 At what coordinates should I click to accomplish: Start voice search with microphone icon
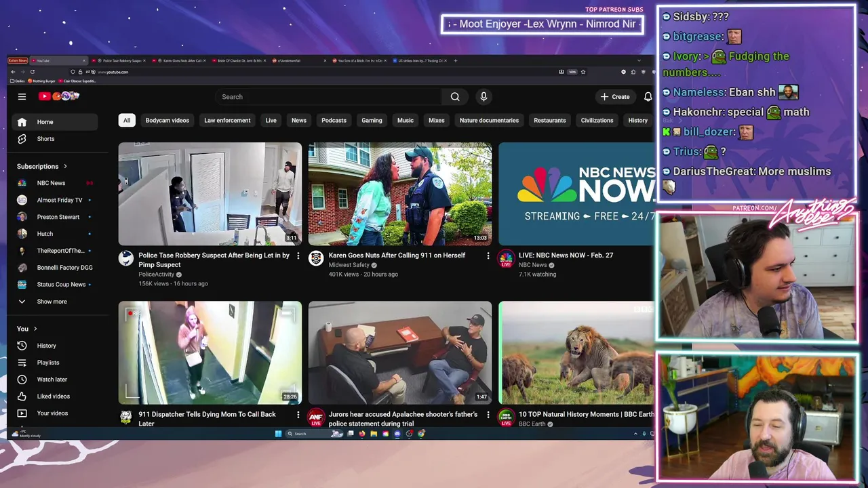[x=484, y=97]
